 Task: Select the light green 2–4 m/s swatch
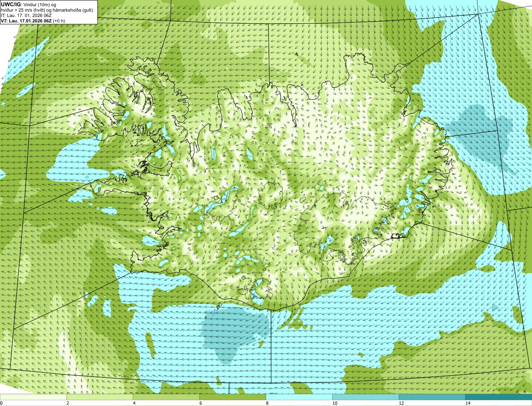coord(100,397)
